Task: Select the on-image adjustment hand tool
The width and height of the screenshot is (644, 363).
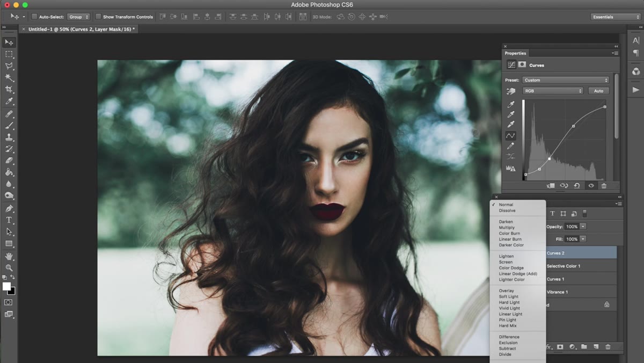Action: (x=511, y=92)
